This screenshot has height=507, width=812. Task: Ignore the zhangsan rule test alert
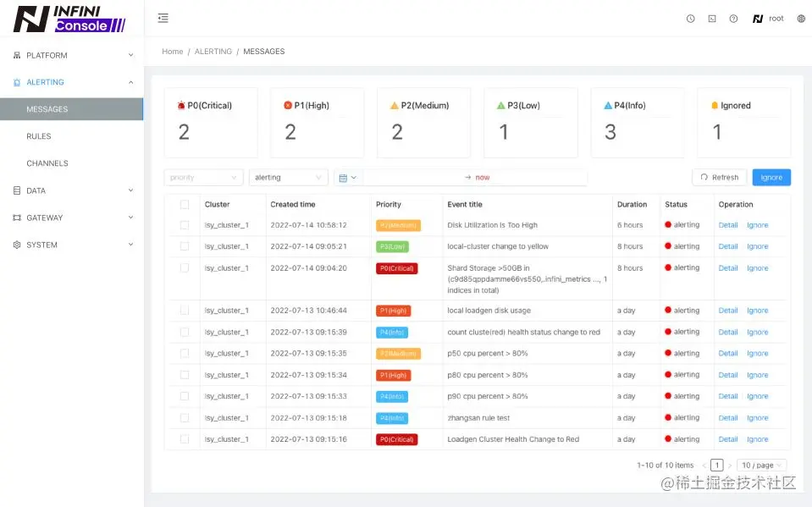coord(757,418)
